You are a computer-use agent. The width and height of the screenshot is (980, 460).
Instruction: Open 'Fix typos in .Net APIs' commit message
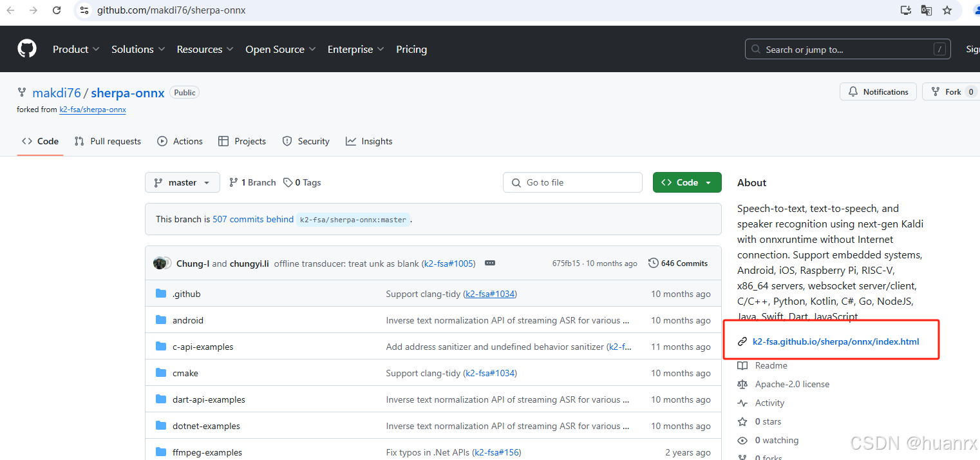pos(428,452)
